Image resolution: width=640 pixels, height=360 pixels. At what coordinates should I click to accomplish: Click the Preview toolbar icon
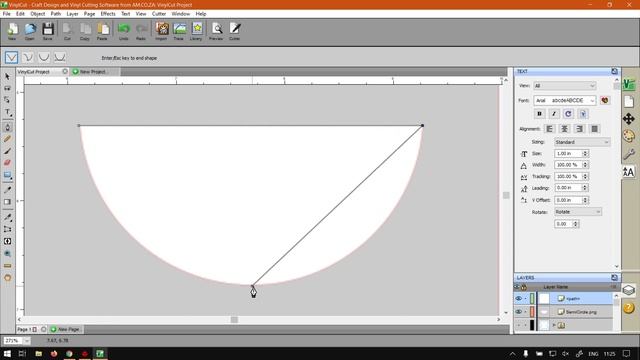[x=216, y=31]
